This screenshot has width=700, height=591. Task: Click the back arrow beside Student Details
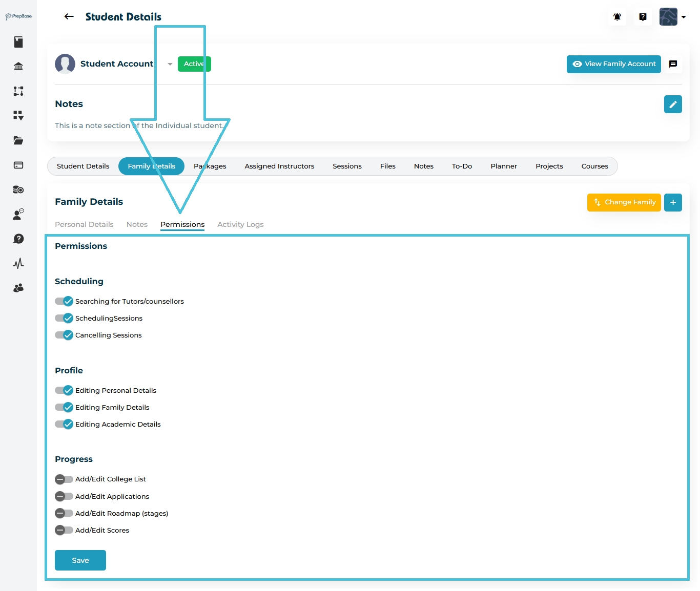[x=69, y=17]
